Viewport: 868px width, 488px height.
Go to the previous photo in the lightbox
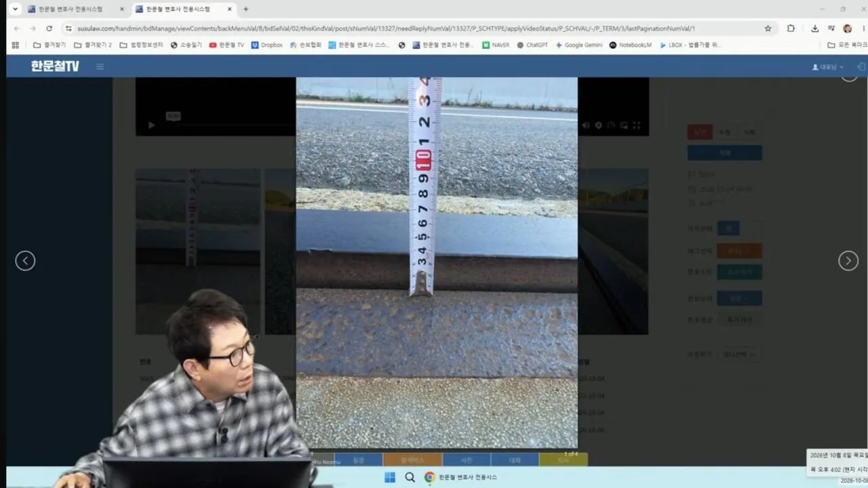(25, 261)
